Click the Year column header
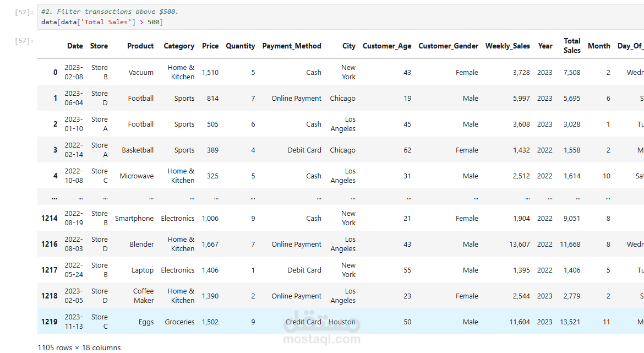This screenshot has height=353, width=644. 545,46
